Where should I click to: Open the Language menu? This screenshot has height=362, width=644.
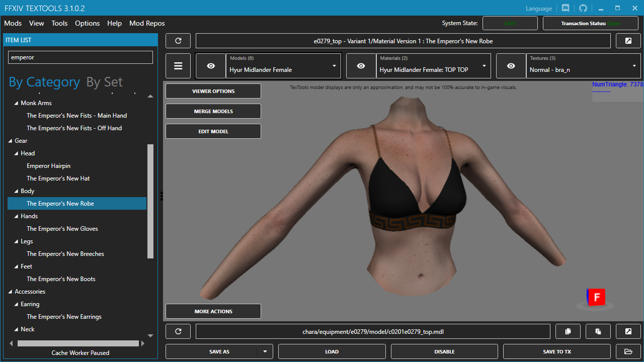click(539, 9)
